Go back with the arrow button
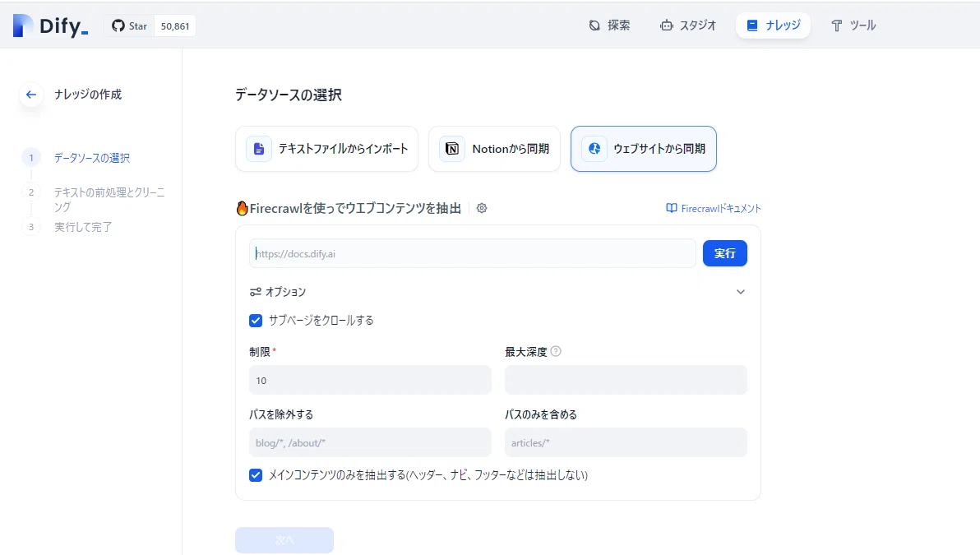Viewport: 980px width, 555px height. 31,95
